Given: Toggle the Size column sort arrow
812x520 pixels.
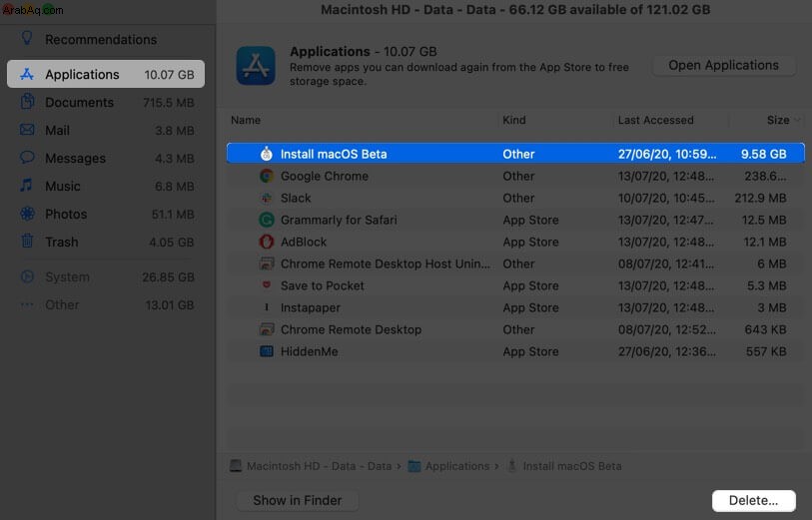Looking at the screenshot, I should click(796, 120).
